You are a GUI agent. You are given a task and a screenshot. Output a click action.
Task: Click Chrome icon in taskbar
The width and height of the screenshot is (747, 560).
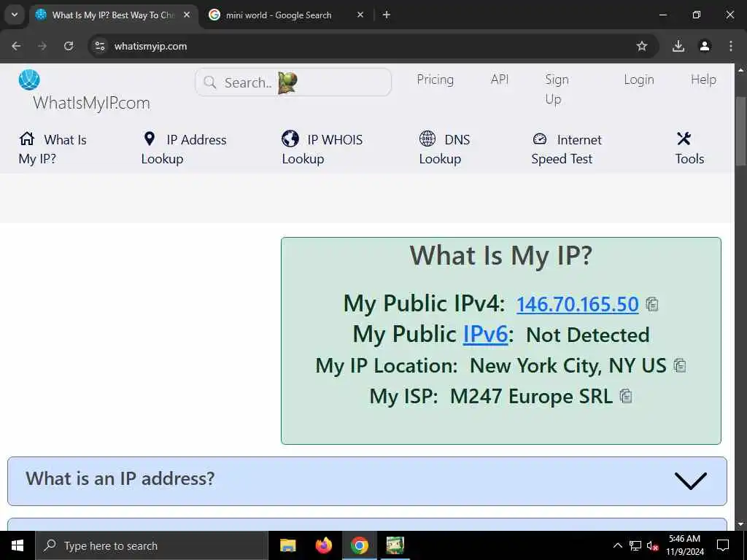(359, 545)
